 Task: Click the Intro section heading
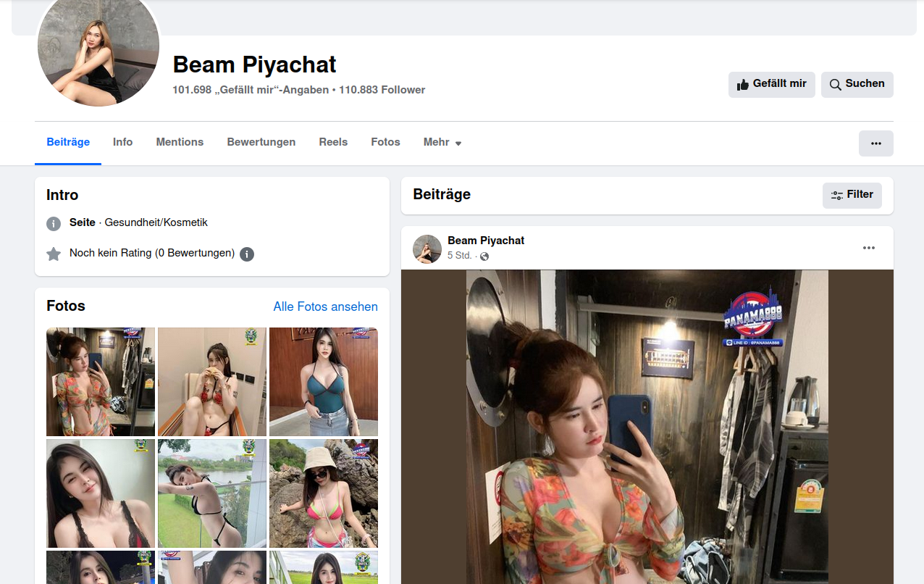pos(62,195)
